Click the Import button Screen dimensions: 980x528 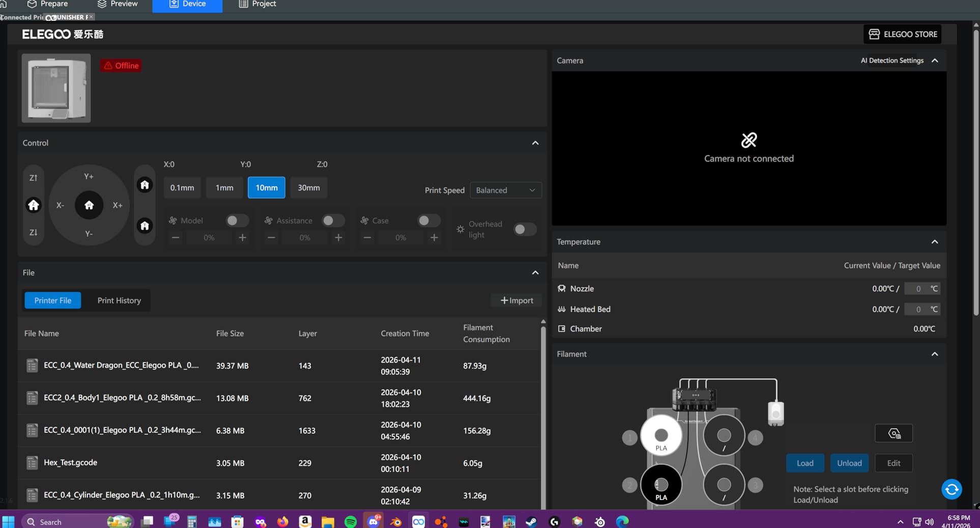(516, 300)
